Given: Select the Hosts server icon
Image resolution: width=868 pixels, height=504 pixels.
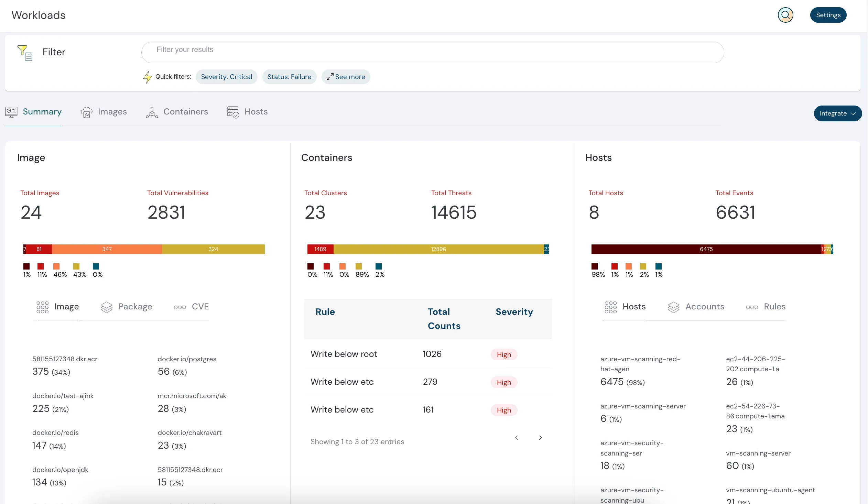Looking at the screenshot, I should coord(232,112).
